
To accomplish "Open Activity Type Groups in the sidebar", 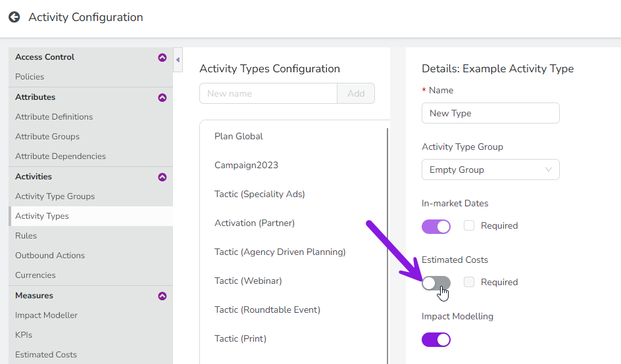I will pyautogui.click(x=55, y=196).
